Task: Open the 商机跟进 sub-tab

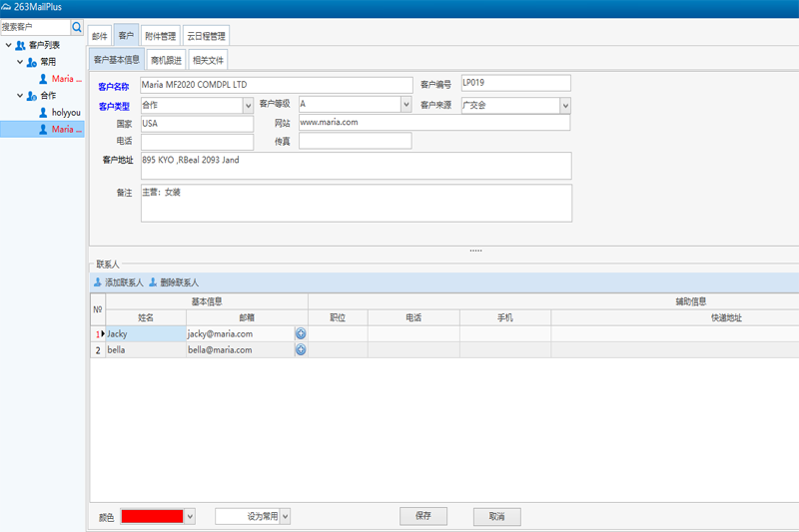Action: pos(166,61)
